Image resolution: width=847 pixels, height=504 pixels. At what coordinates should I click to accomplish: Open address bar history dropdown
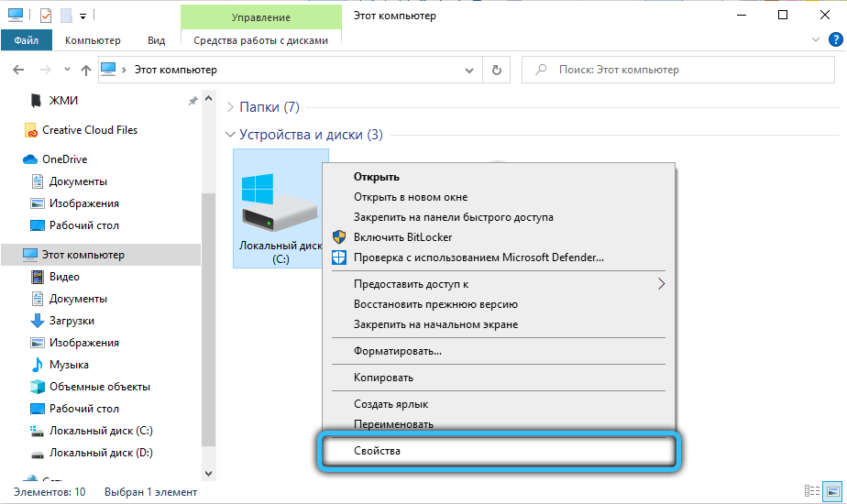[471, 70]
